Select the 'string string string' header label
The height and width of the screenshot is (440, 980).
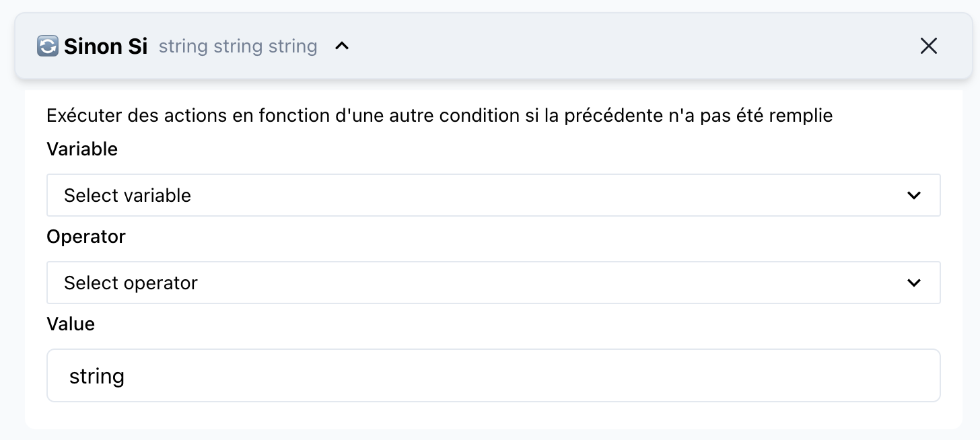point(238,46)
